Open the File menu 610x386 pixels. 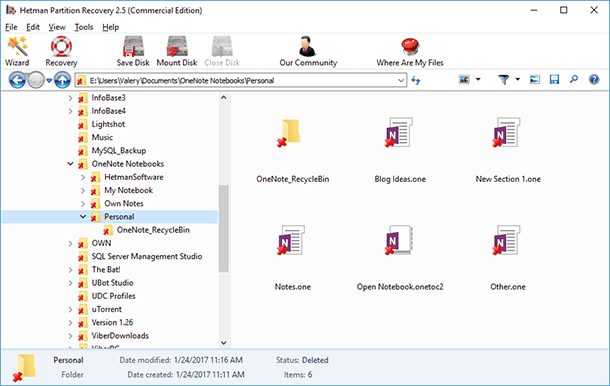11,27
